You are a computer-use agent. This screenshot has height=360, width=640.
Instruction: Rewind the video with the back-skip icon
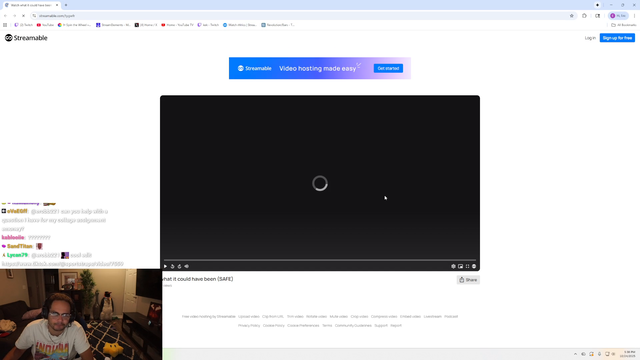coord(172,266)
